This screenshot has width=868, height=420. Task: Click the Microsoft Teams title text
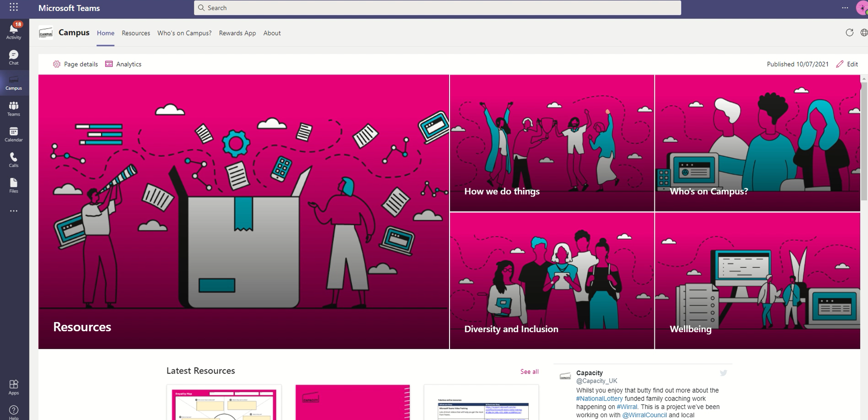69,8
